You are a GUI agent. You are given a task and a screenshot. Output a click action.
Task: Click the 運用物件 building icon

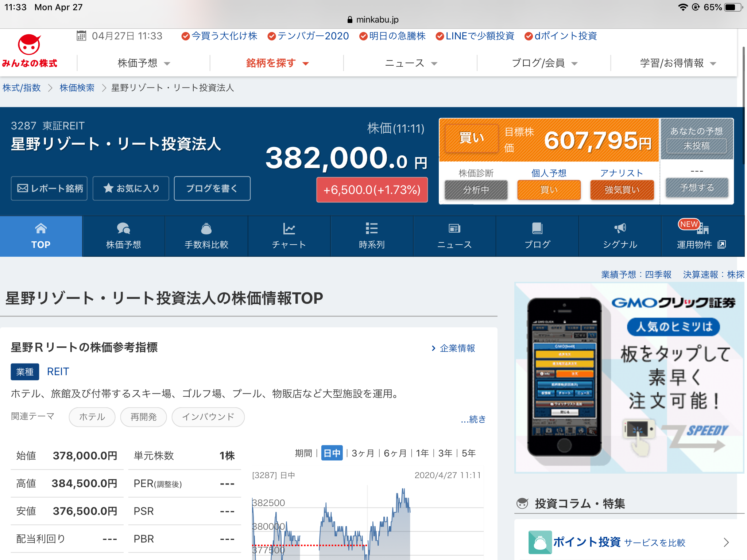click(703, 229)
